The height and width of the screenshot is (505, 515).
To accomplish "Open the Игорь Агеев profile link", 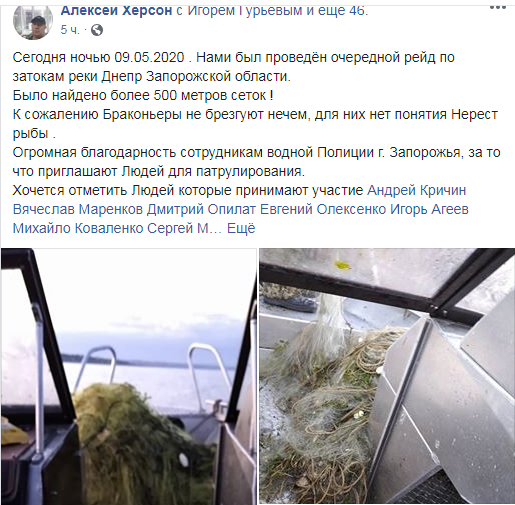I will pos(429,209).
